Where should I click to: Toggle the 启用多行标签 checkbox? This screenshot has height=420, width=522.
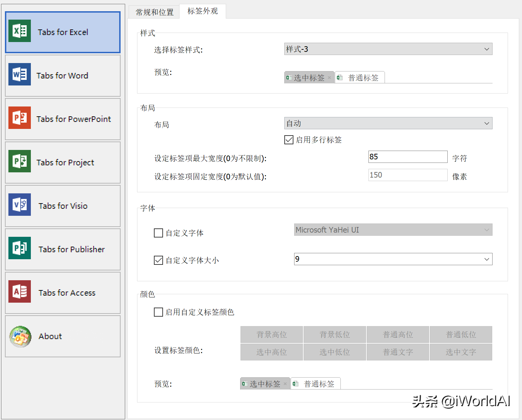point(289,140)
